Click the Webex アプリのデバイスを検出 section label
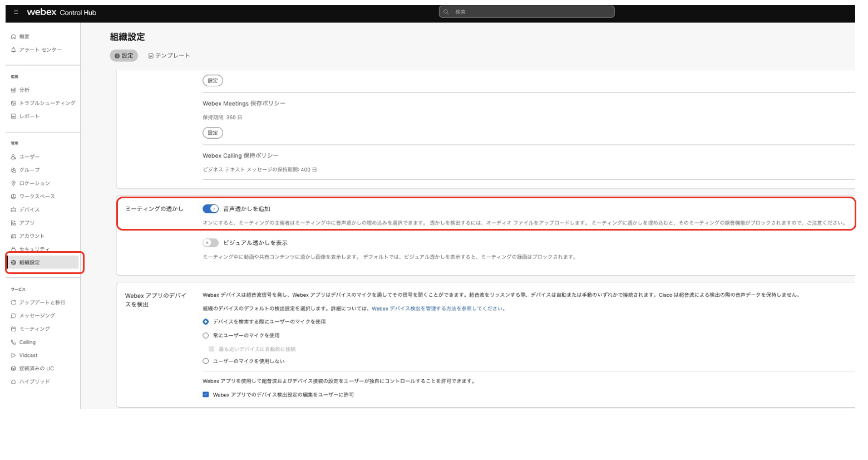This screenshot has width=868, height=460. (156, 300)
